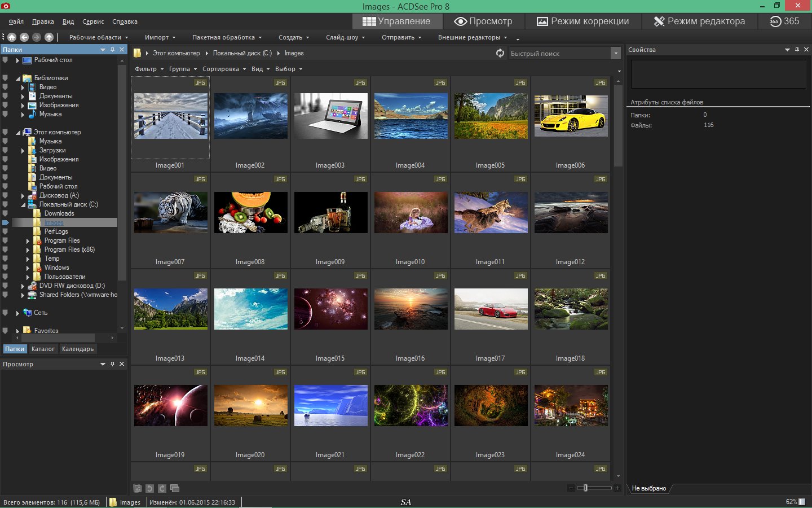Open the Файл menu
This screenshot has width=812, height=508.
(16, 21)
